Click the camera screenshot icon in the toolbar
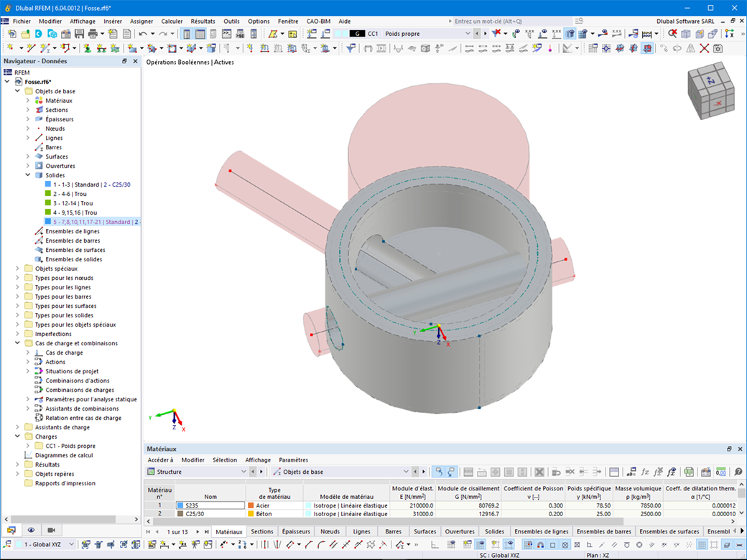Screen dimensions: 747x560 click(x=718, y=48)
